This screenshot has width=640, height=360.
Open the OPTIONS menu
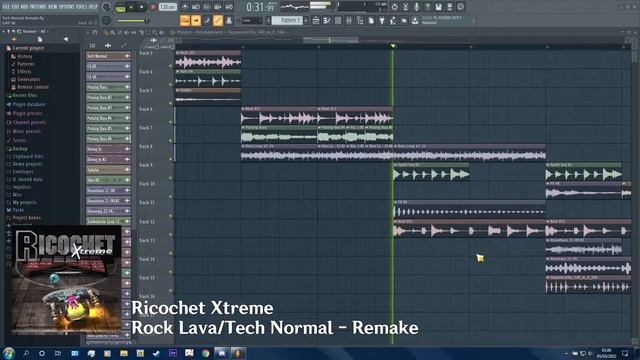click(x=67, y=7)
